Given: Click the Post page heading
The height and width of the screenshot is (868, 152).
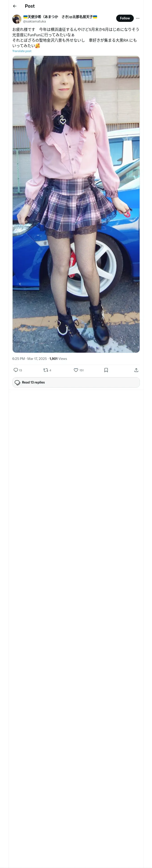Looking at the screenshot, I should (30, 6).
